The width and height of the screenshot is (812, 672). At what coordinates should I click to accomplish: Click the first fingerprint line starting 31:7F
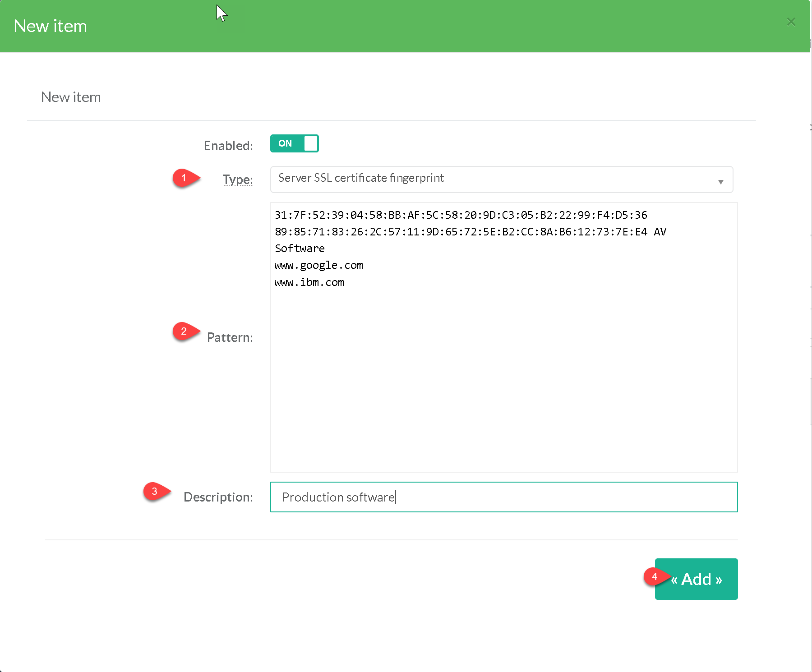point(460,215)
